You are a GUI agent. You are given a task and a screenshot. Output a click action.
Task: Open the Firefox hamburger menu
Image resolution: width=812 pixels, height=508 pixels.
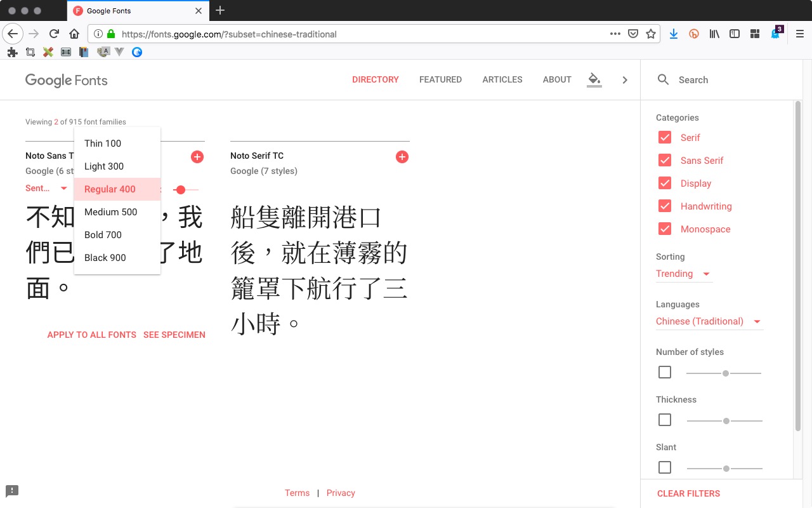tap(800, 34)
